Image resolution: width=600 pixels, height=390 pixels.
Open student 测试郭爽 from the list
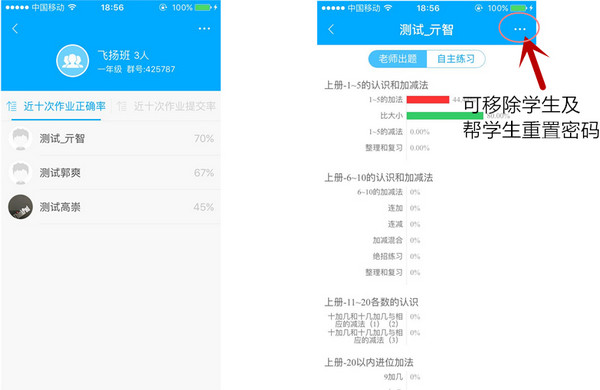point(111,173)
